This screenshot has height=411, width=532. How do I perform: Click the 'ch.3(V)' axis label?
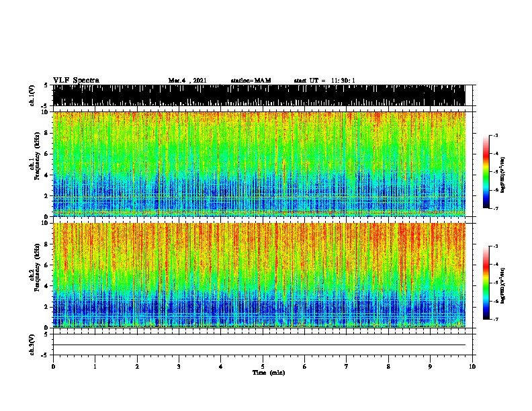coord(32,345)
